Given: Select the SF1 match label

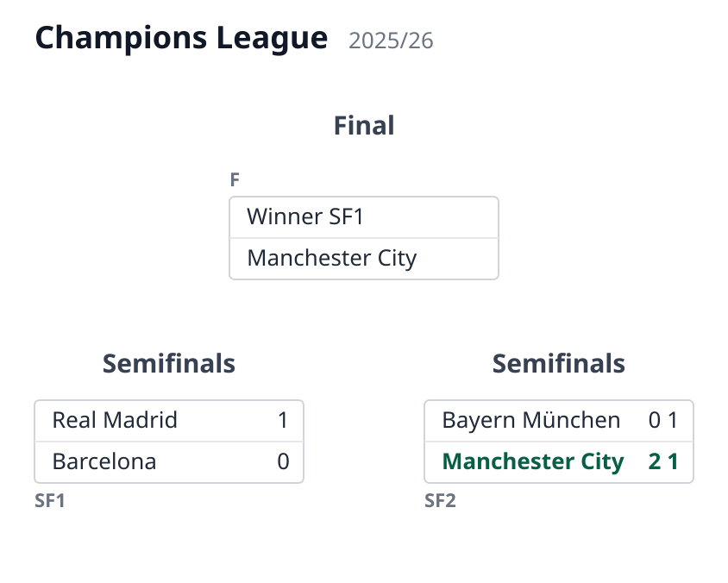Looking at the screenshot, I should coord(50,501).
